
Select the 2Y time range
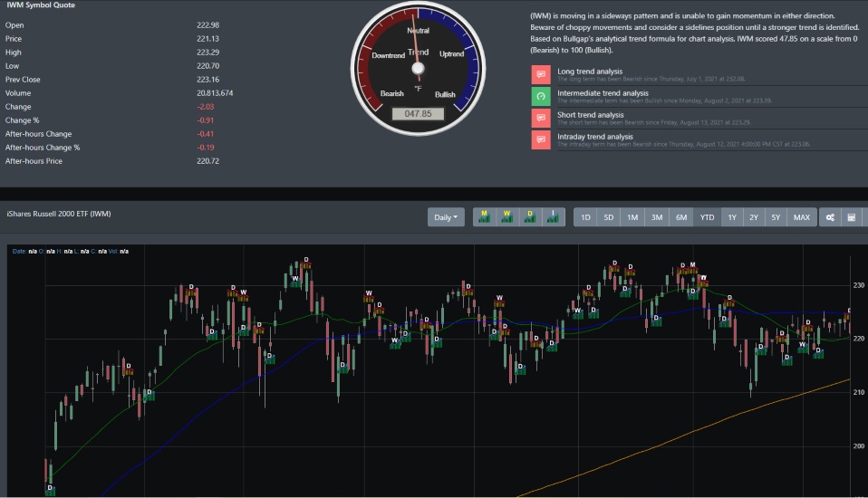[x=754, y=217]
